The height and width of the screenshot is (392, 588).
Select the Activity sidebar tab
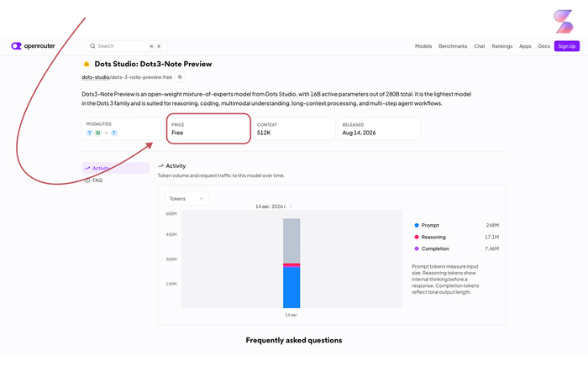pos(116,168)
